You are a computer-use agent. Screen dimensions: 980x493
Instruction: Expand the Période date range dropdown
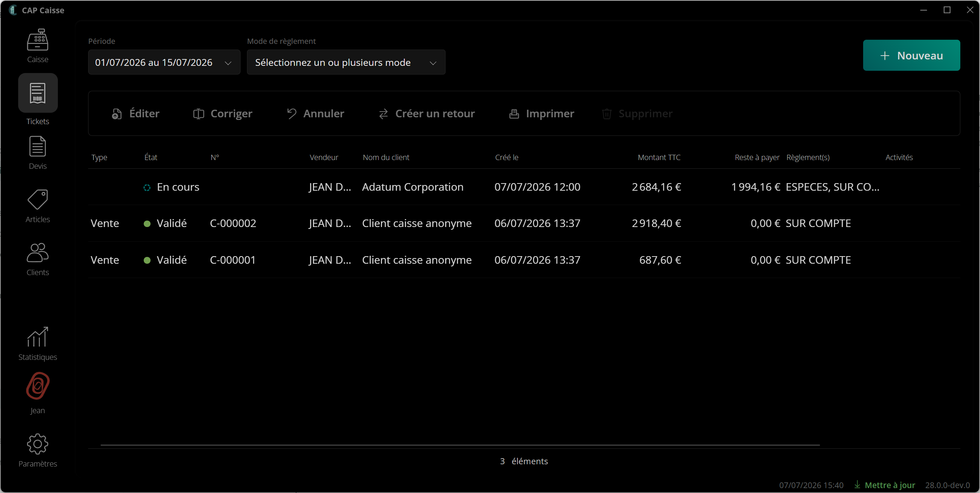tap(164, 62)
